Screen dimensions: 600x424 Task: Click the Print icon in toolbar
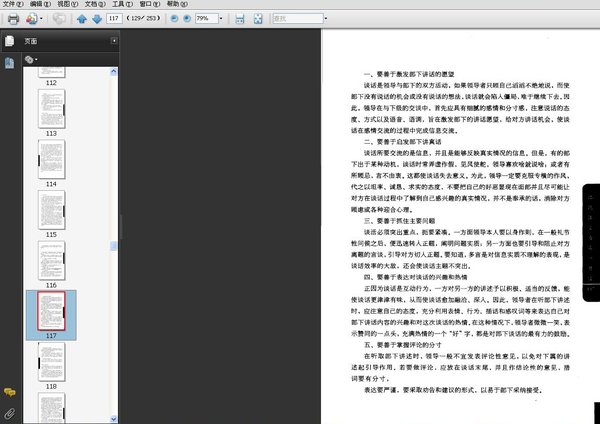click(x=13, y=18)
